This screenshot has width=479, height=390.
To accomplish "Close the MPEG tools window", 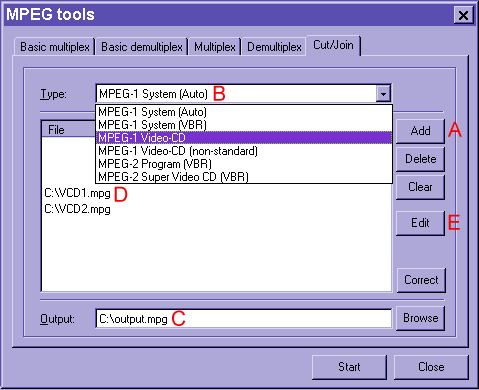I will click(x=463, y=15).
